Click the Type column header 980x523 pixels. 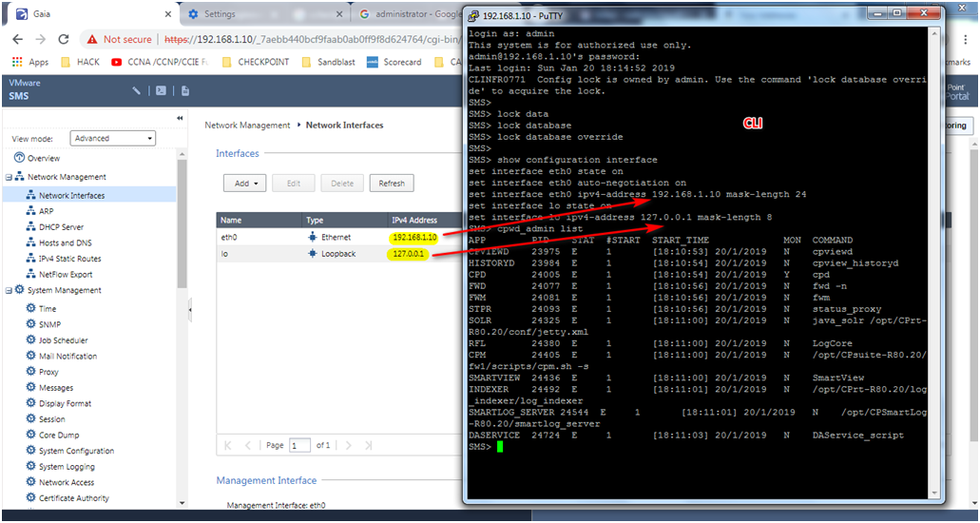point(345,221)
